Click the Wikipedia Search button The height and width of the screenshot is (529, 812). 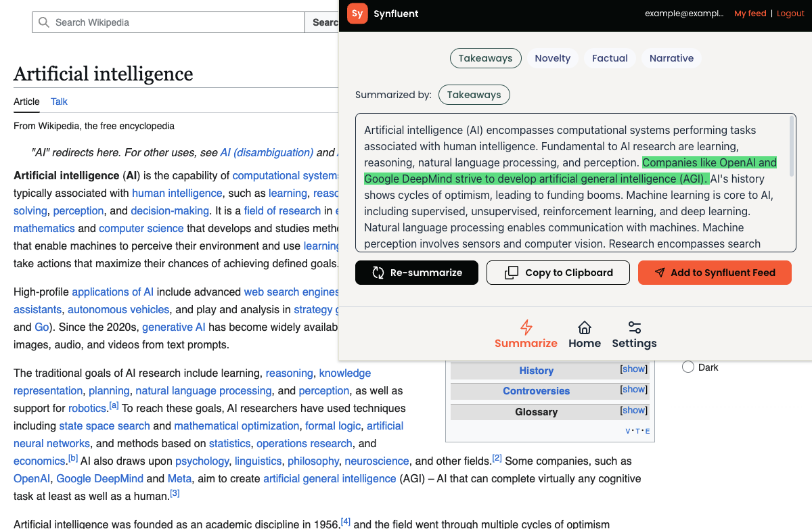click(x=322, y=22)
